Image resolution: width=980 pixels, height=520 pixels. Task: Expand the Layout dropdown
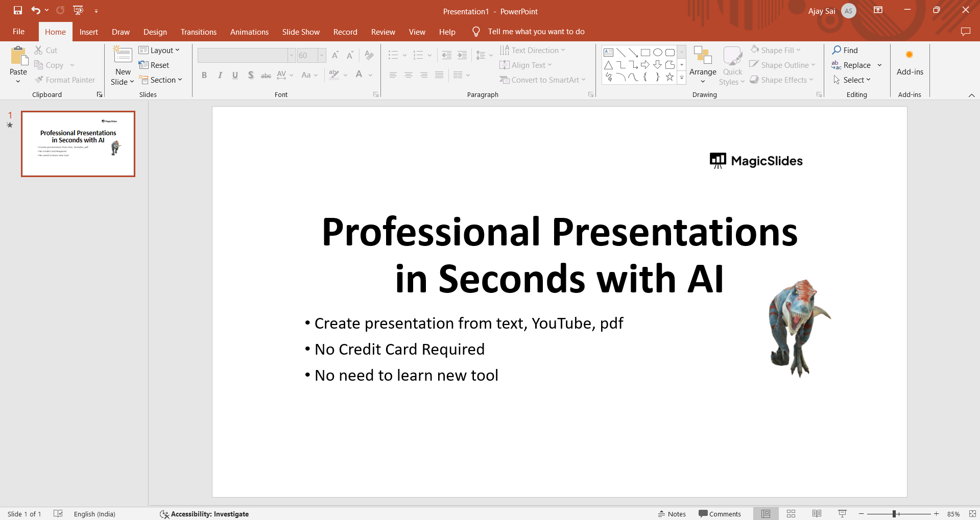159,50
